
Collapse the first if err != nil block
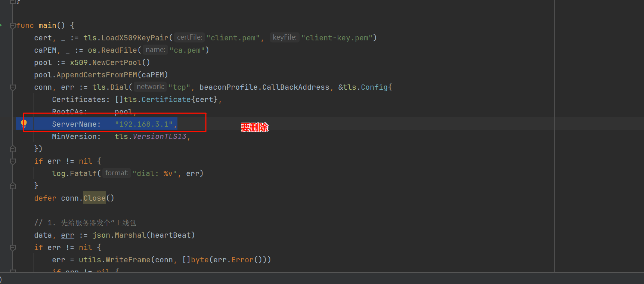click(x=13, y=161)
